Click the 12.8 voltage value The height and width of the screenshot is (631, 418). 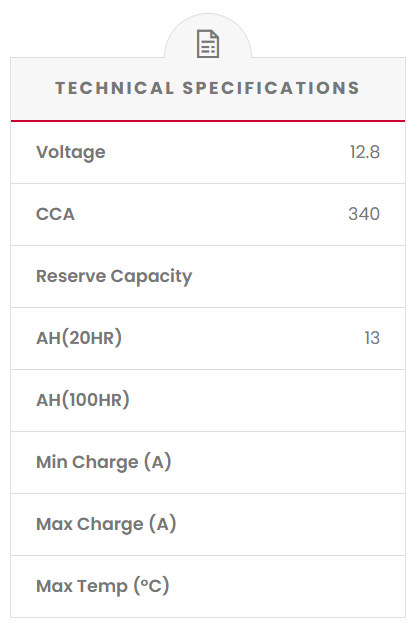[x=364, y=153]
